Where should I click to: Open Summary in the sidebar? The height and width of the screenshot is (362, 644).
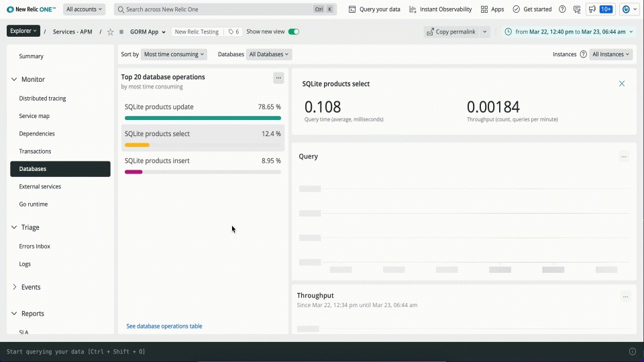pos(32,56)
